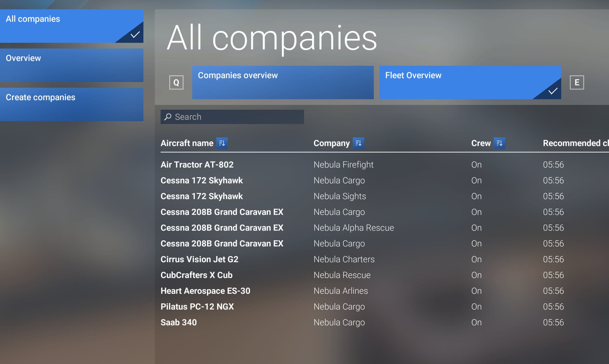Click the E key hint icon

577,82
